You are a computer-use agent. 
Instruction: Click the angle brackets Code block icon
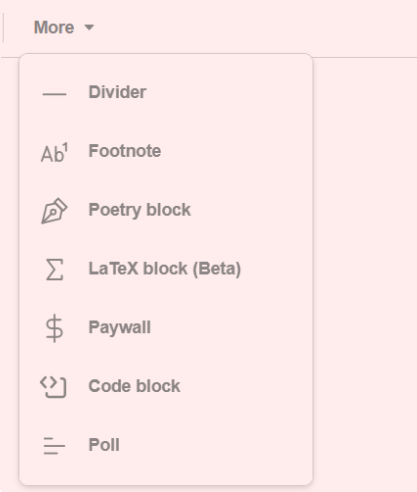pyautogui.click(x=53, y=387)
